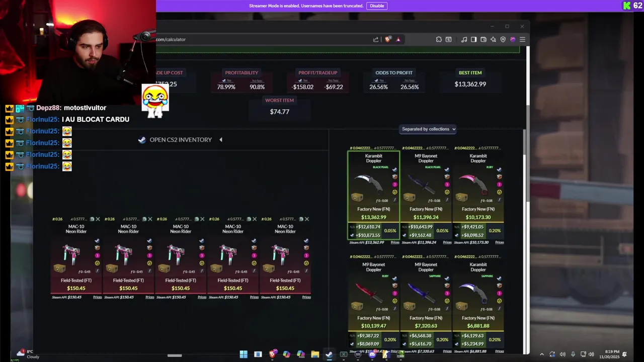Open Prices link under rightmost MAC-10 Neon Rider
This screenshot has height=362, width=644.
306,297
